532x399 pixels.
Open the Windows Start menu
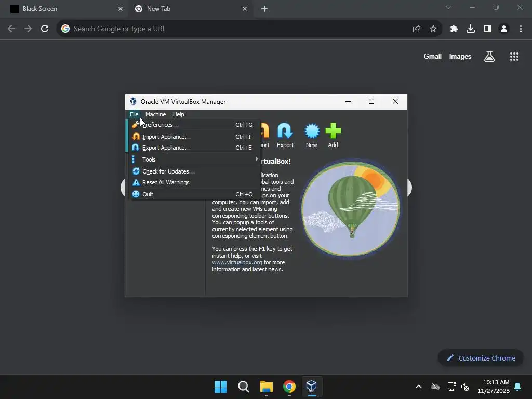coord(220,387)
